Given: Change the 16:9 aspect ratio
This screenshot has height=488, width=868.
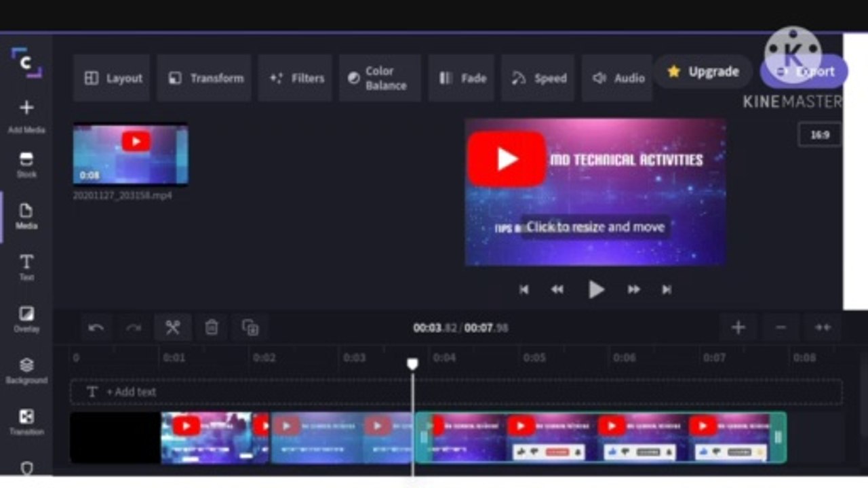Looking at the screenshot, I should [820, 135].
